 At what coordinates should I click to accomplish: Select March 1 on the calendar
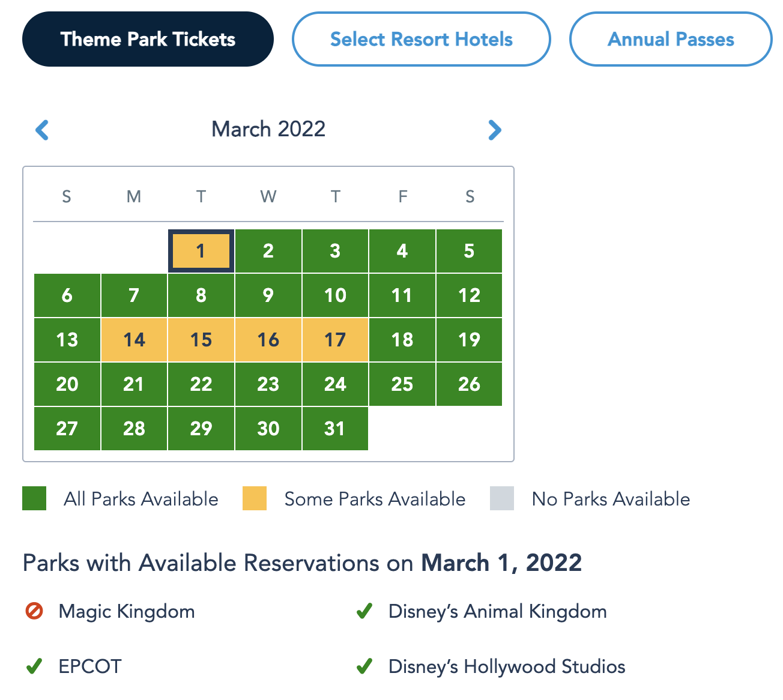tap(201, 251)
